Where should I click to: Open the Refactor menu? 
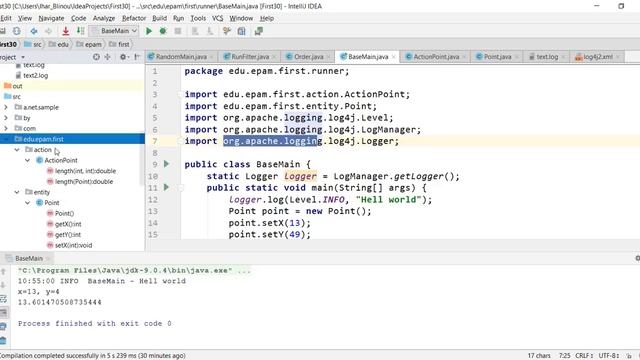click(x=134, y=18)
